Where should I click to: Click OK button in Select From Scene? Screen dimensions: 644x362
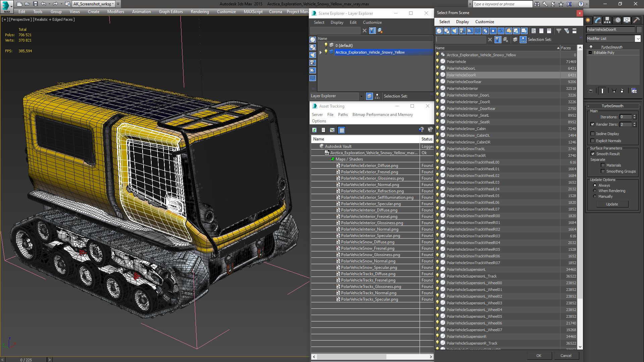(539, 356)
